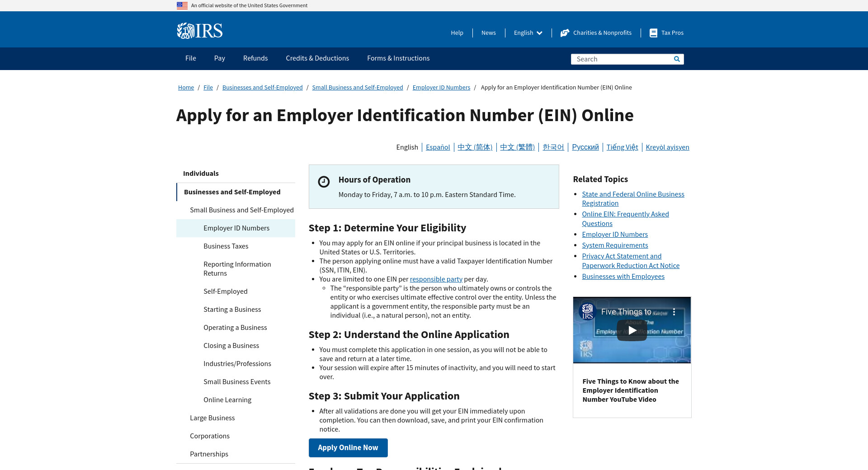This screenshot has height=470, width=868.
Task: Open the File menu
Action: click(191, 58)
